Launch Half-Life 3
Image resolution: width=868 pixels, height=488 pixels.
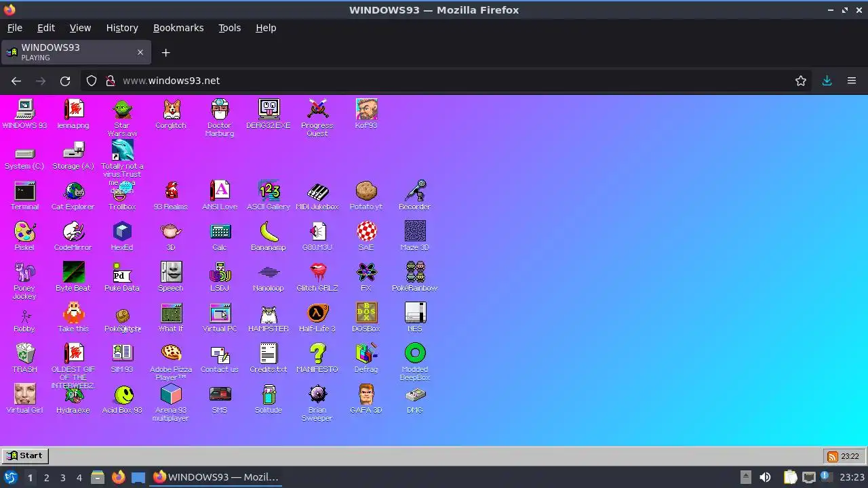pos(317,317)
